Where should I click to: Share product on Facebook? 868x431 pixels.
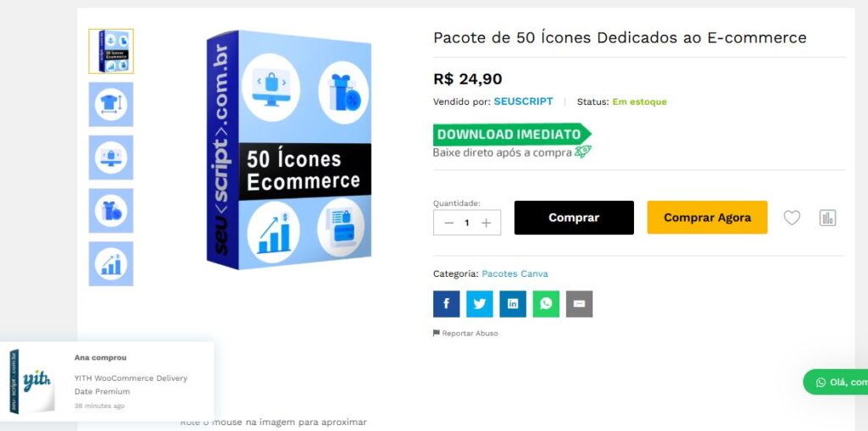tap(446, 304)
